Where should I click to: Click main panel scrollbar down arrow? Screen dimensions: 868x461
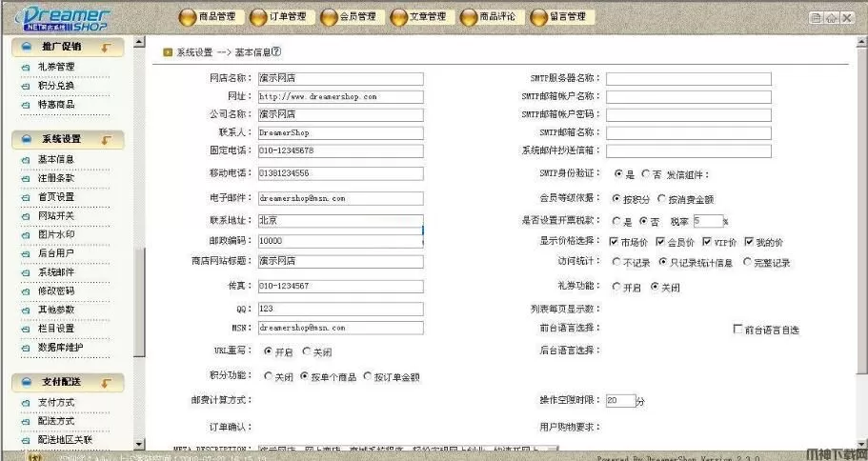coord(862,445)
